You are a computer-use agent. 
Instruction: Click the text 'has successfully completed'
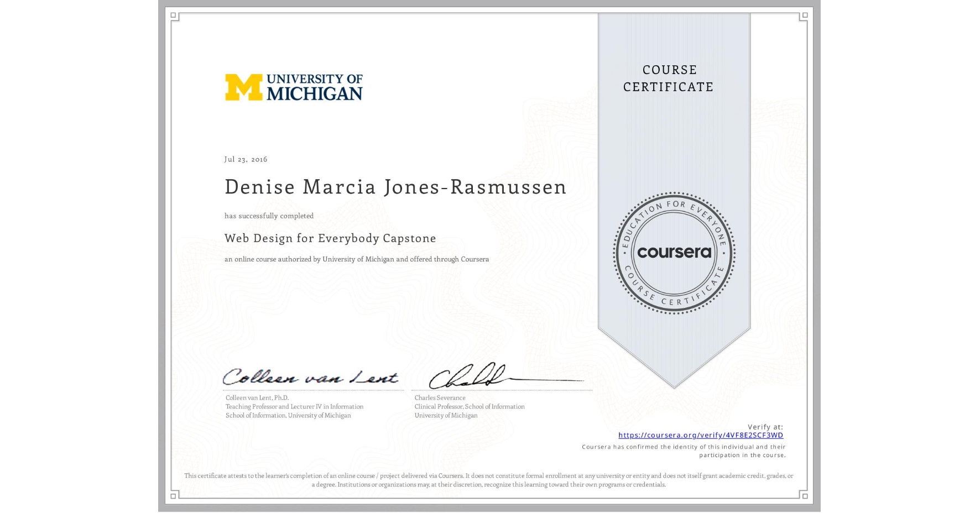269,216
